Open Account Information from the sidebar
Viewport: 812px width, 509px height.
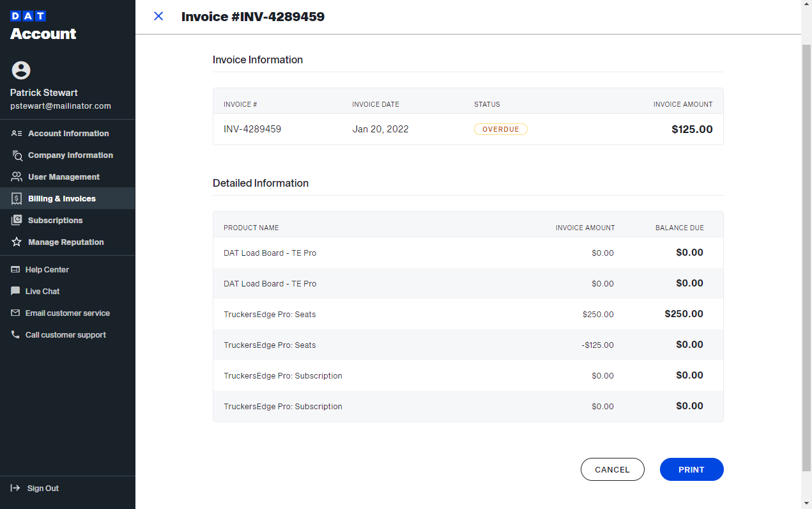(68, 133)
